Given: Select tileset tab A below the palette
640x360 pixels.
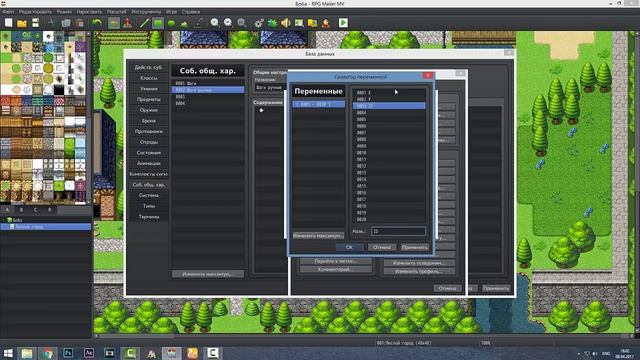Looking at the screenshot, I should click(7, 210).
